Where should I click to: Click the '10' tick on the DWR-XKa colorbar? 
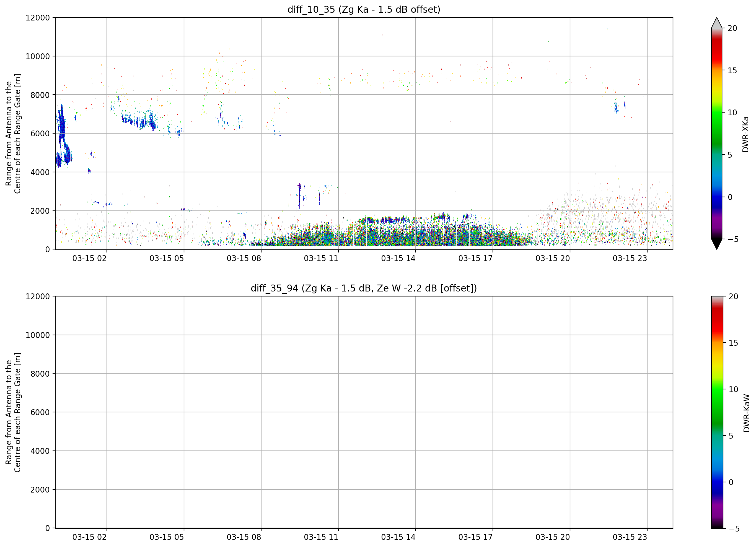pos(732,113)
